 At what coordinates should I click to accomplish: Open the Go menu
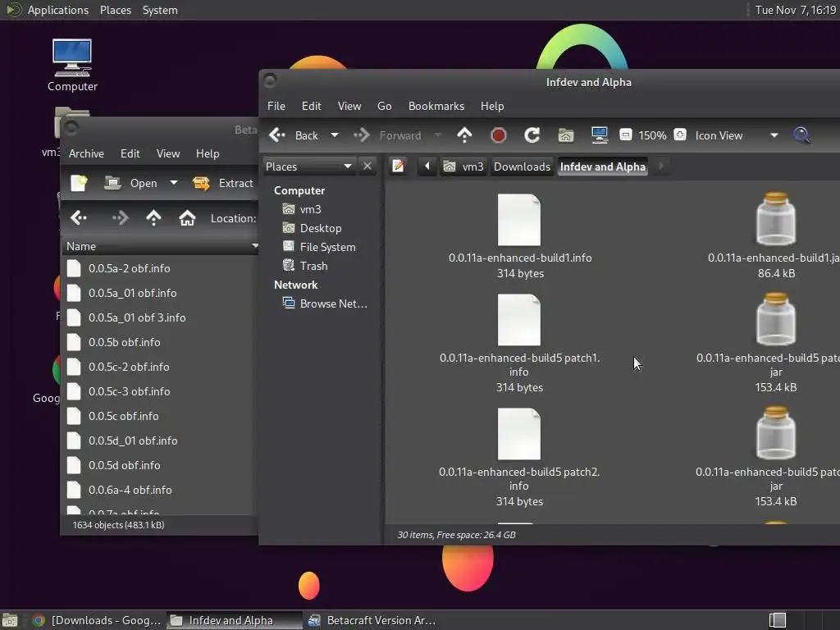pyautogui.click(x=384, y=106)
